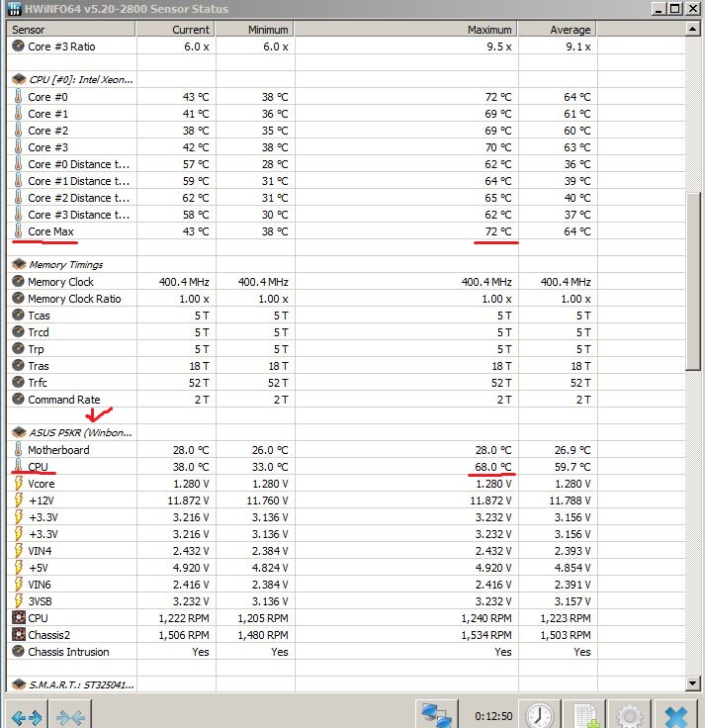Select the Trcd row
Image resolution: width=705 pixels, height=728 pixels.
(346, 332)
